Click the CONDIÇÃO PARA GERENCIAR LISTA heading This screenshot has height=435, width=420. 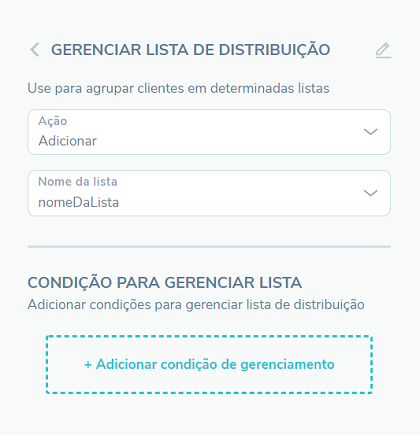[x=165, y=283]
